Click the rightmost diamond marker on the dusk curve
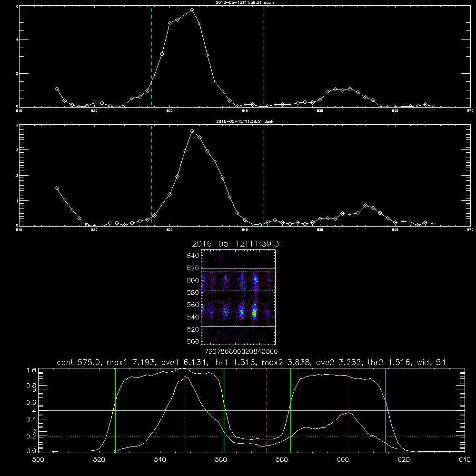 click(x=433, y=223)
